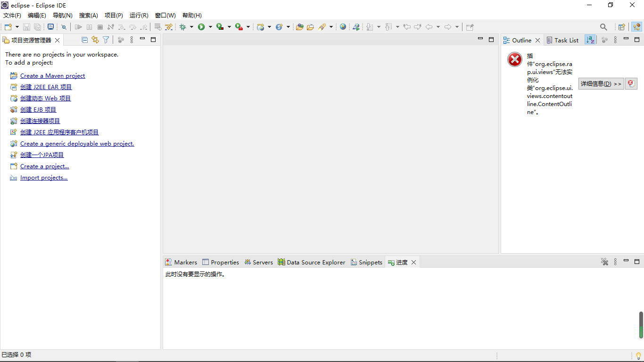Open the project explorer View Menu dots
Viewport: 644px width, 362px height.
[132, 40]
